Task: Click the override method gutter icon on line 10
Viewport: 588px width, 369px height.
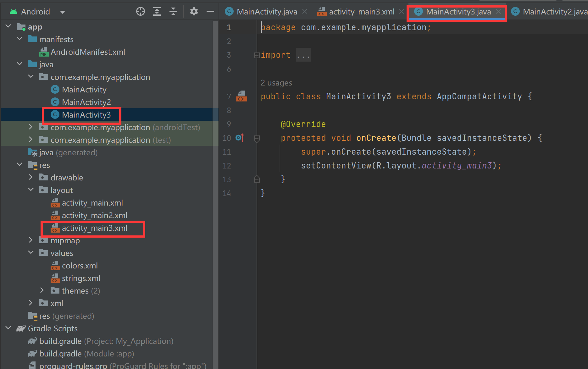Action: coord(240,138)
